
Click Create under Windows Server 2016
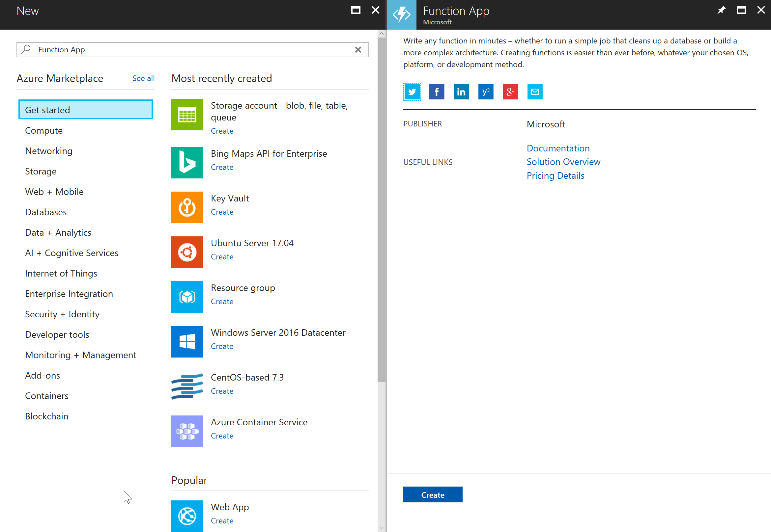[222, 346]
